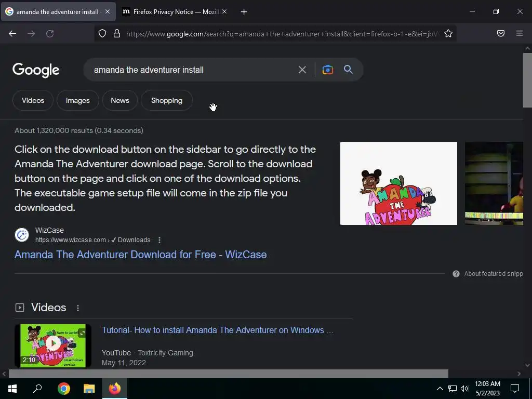Image resolution: width=532 pixels, height=399 pixels.
Task: Play the 2:10 tutorial video thumbnail
Action: (53, 345)
